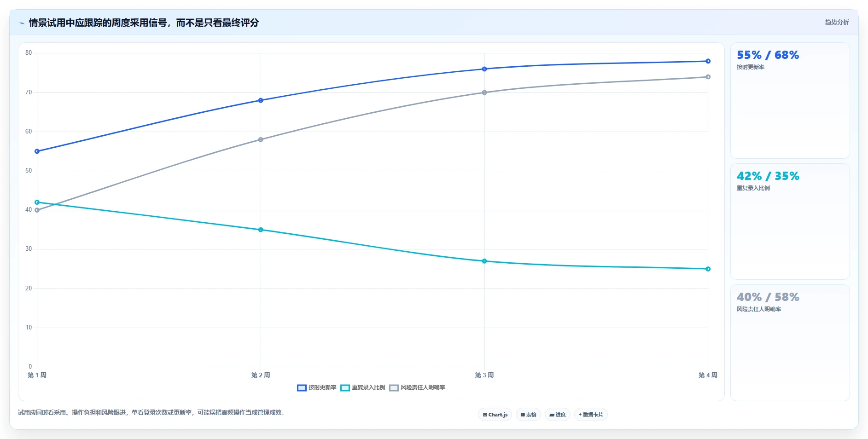Toggle 重复录入比例 legend swatch

345,388
